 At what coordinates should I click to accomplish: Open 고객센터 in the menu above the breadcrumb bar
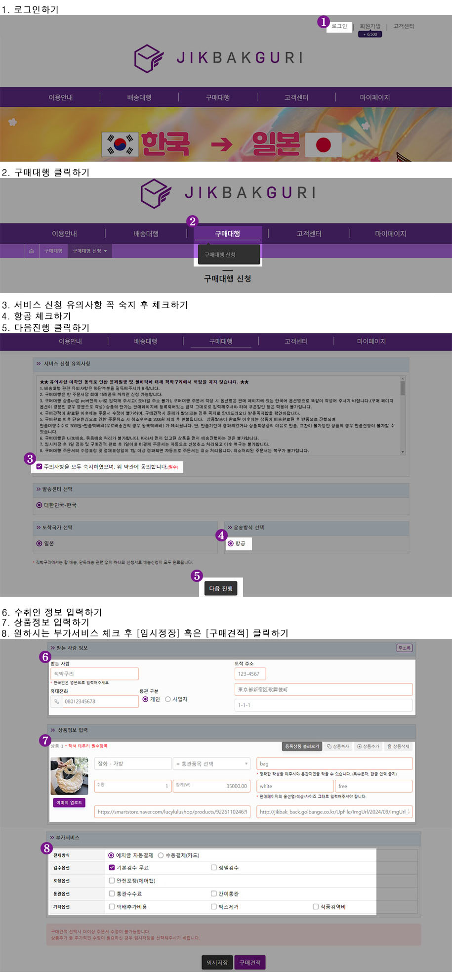309,233
